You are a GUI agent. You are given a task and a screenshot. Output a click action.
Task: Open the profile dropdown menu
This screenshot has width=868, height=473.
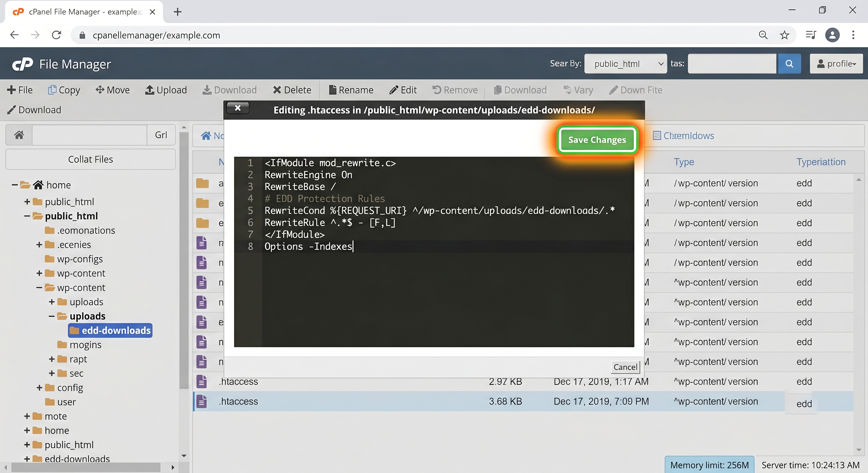tap(836, 64)
